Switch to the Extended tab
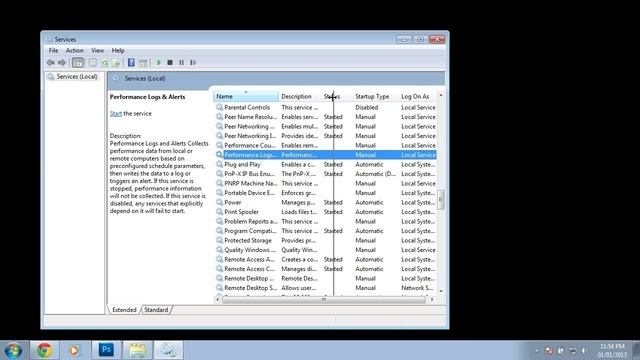Viewport: 640px width, 360px height. pos(124,310)
